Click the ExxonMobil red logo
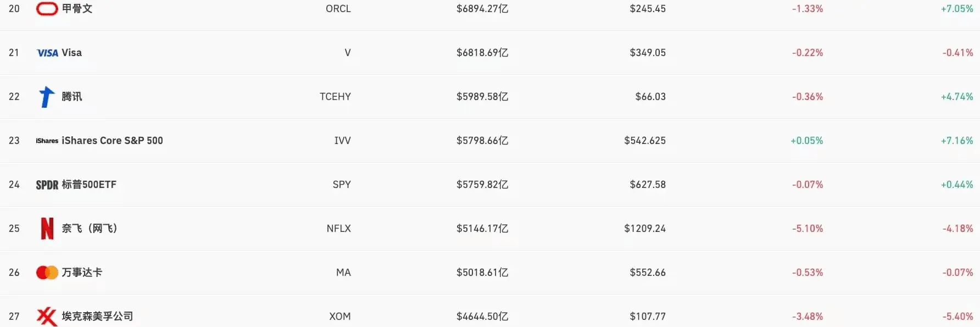The height and width of the screenshot is (327, 980). coord(47,317)
